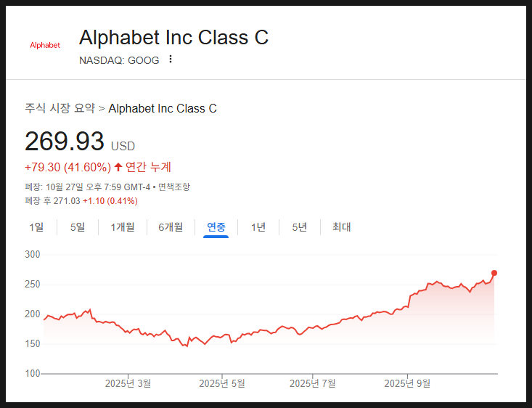Viewport: 532px width, 408px height.
Task: Switch to the 1년 chart tab
Action: point(258,227)
